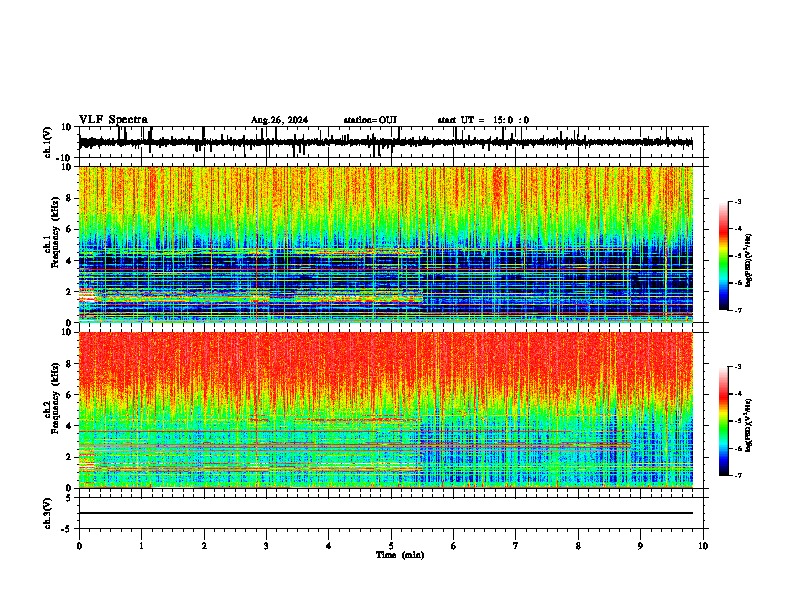
Task: Click the "station=OUI" label
Action: [370, 120]
